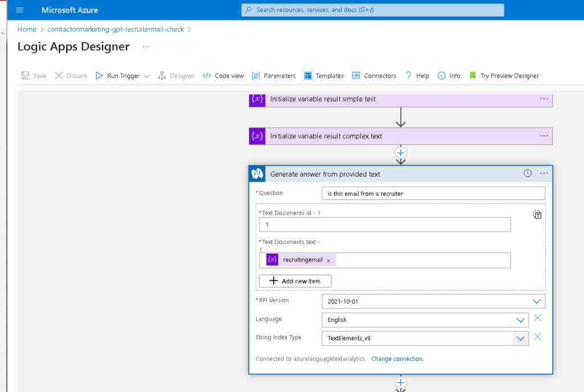Select the recruitingemail variable token
584x392 pixels.
click(x=300, y=260)
